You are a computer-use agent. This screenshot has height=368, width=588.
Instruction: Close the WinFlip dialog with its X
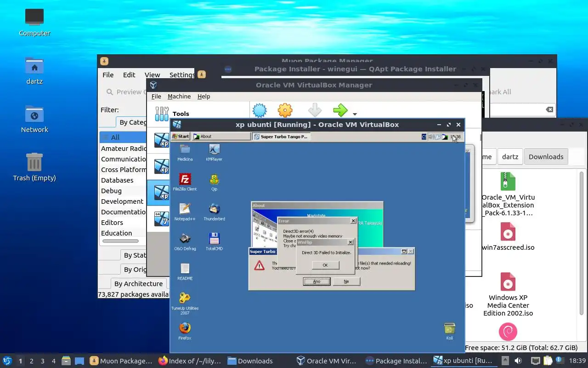[351, 242]
